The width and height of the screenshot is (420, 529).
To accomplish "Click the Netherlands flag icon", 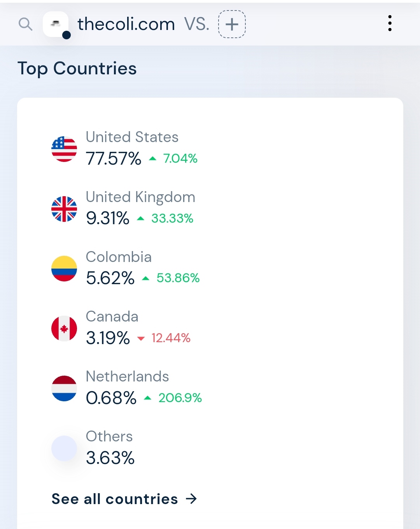I will click(64, 388).
